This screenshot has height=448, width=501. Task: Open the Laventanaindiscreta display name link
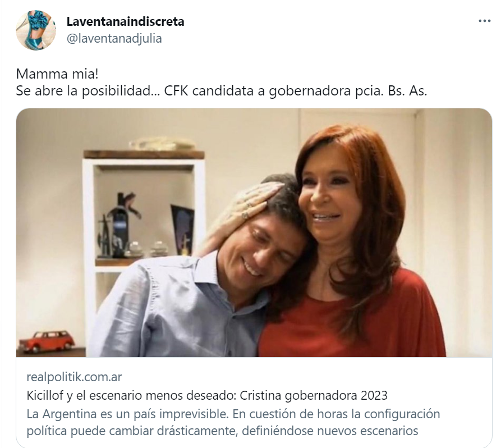125,21
